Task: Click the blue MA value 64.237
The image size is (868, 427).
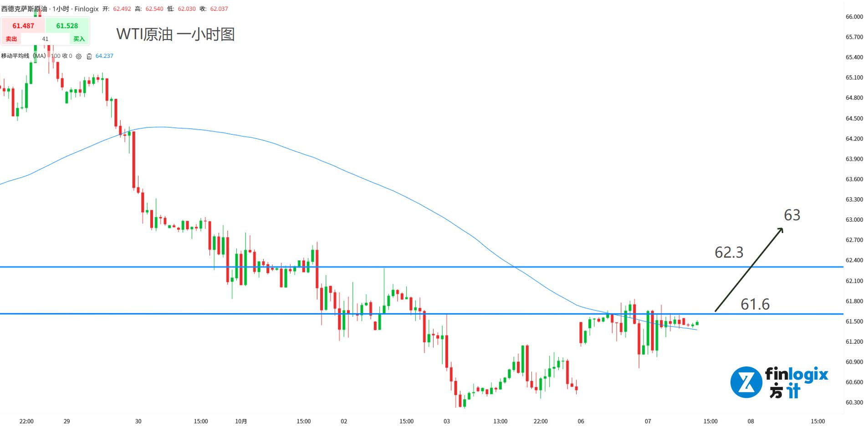Action: tap(104, 56)
